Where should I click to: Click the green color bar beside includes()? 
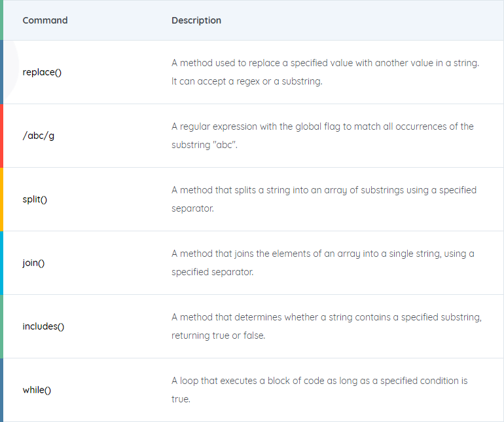click(1, 326)
